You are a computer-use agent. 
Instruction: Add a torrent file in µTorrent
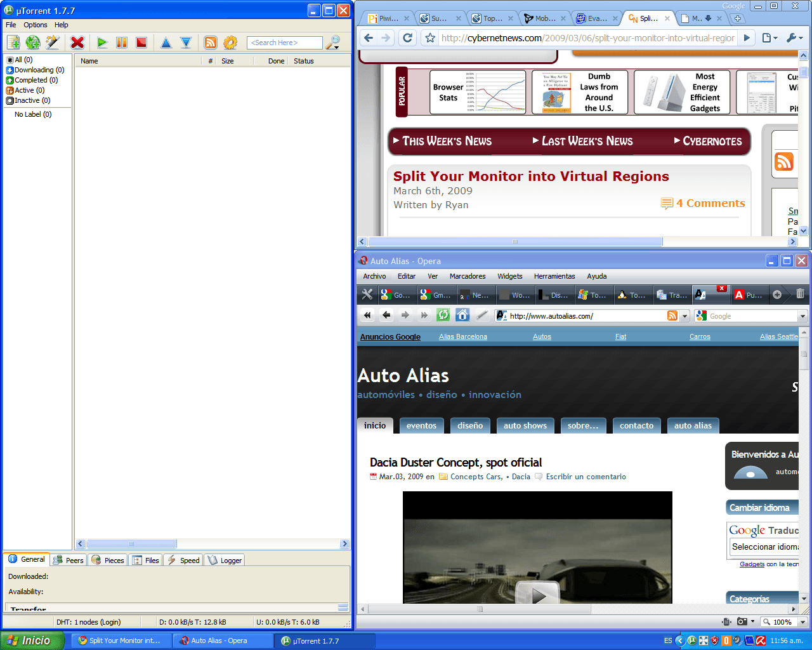click(13, 43)
